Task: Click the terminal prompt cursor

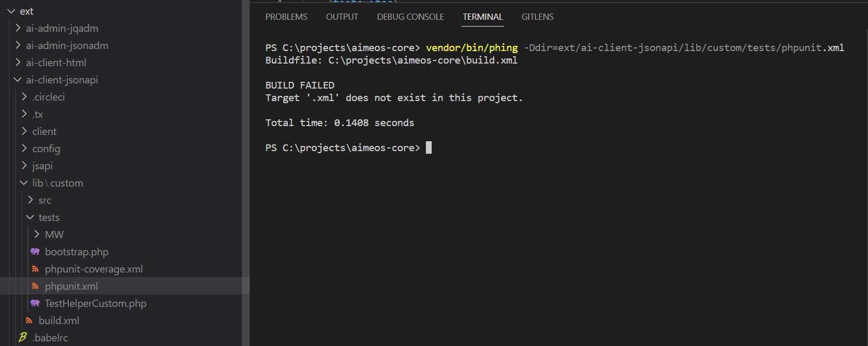Action: tap(429, 147)
